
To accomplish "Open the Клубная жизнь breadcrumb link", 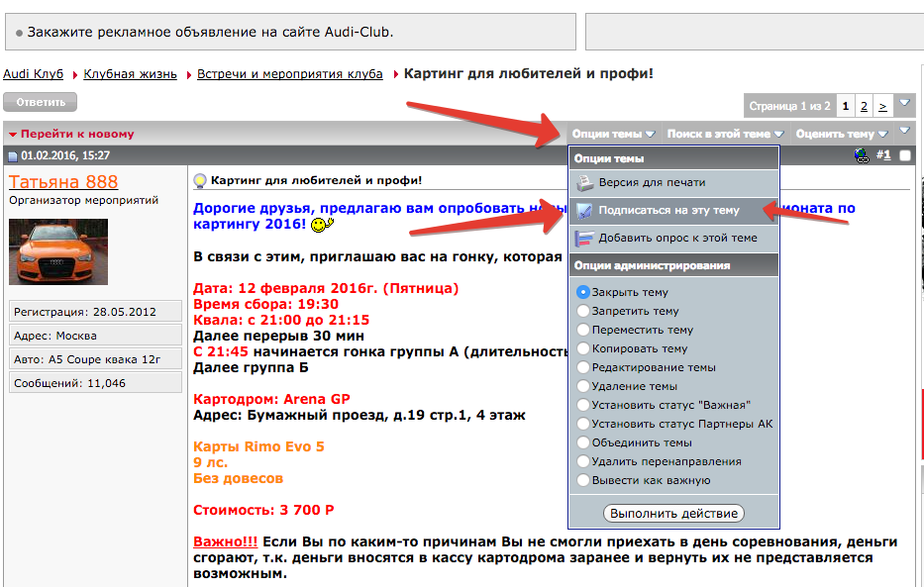I will click(131, 74).
